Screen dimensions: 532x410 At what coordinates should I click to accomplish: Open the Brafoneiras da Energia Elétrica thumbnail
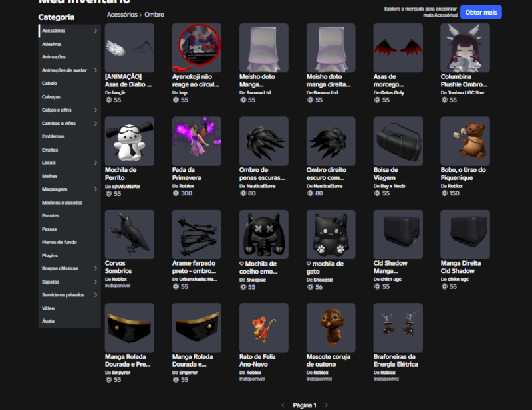click(398, 328)
